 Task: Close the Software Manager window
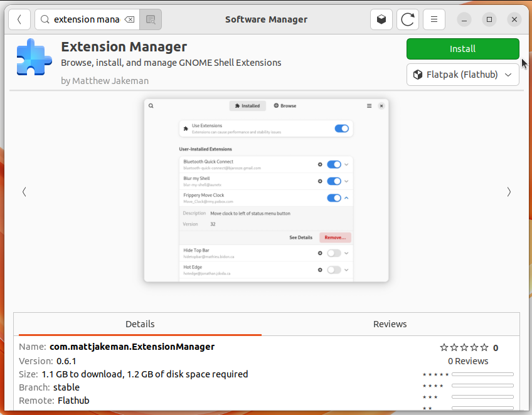(514, 19)
